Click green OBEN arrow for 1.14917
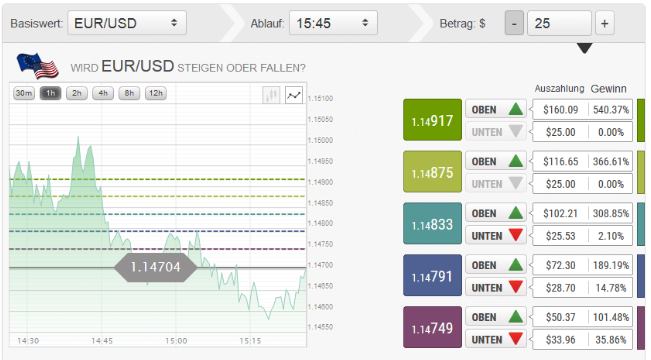 (515, 110)
